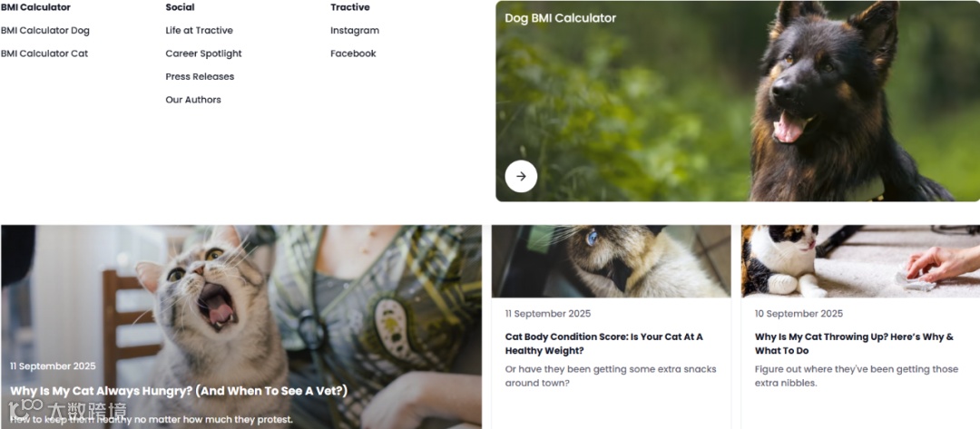The image size is (980, 429).
Task: Open the Cat Body Condition Score article
Action: [x=603, y=344]
